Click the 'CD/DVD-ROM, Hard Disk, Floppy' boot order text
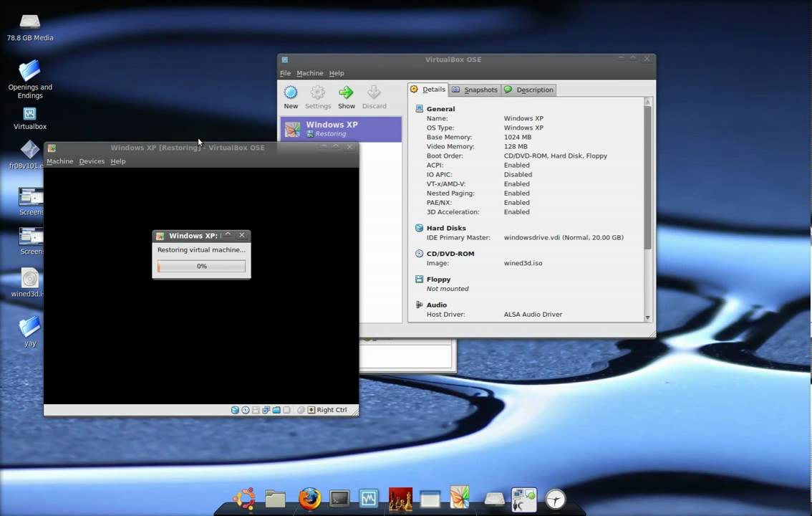The image size is (812, 516). 555,156
